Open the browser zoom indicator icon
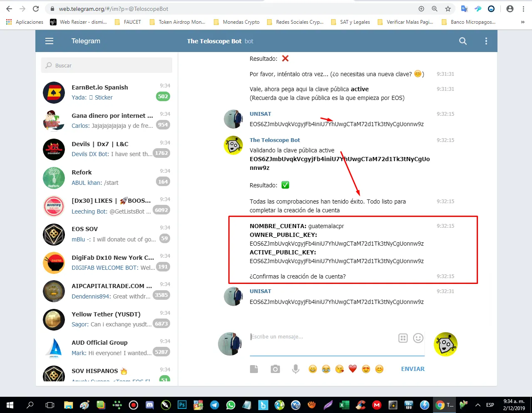The width and height of the screenshot is (532, 413). click(435, 9)
